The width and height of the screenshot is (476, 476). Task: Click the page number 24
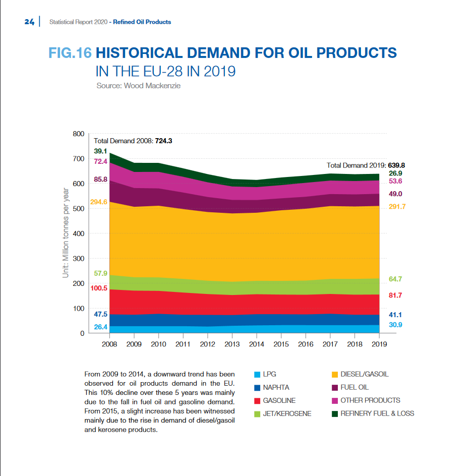tap(29, 22)
